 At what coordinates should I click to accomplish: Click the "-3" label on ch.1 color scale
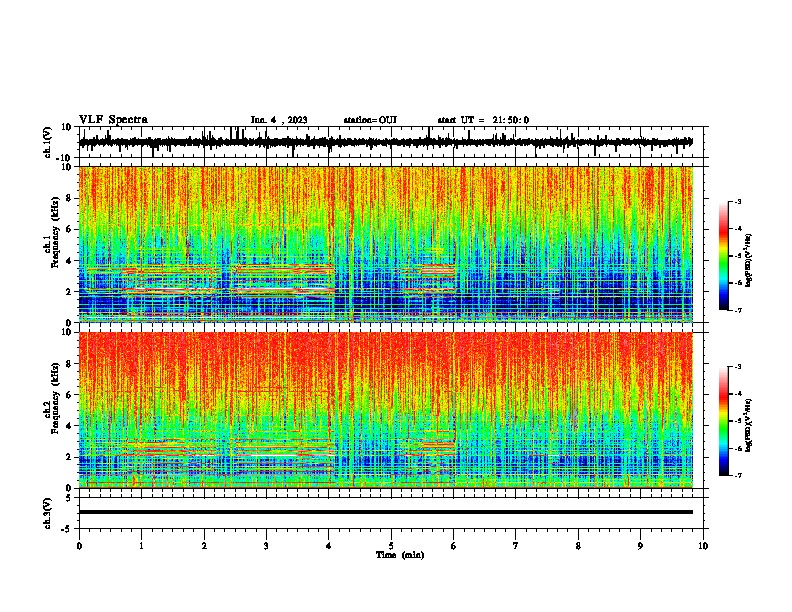point(737,201)
